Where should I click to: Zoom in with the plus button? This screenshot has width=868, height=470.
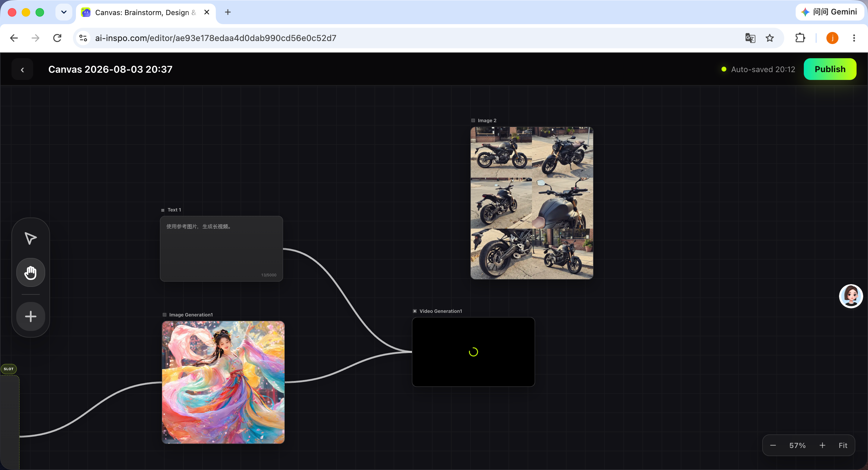[822, 445]
